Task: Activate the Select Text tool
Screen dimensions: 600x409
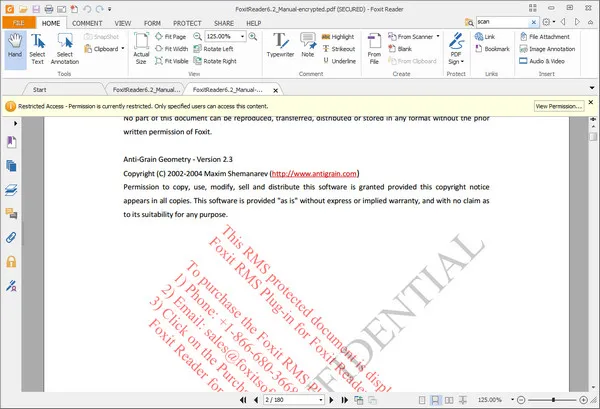Action: (38, 49)
